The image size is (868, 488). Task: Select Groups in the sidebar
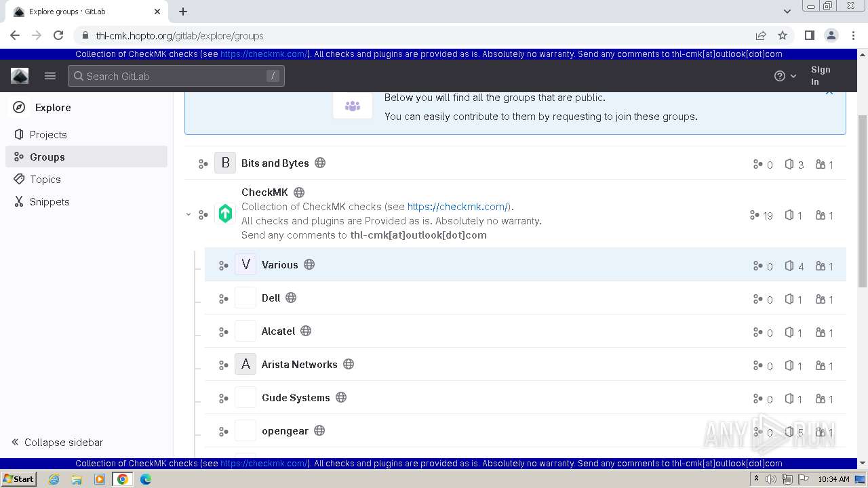coord(87,157)
